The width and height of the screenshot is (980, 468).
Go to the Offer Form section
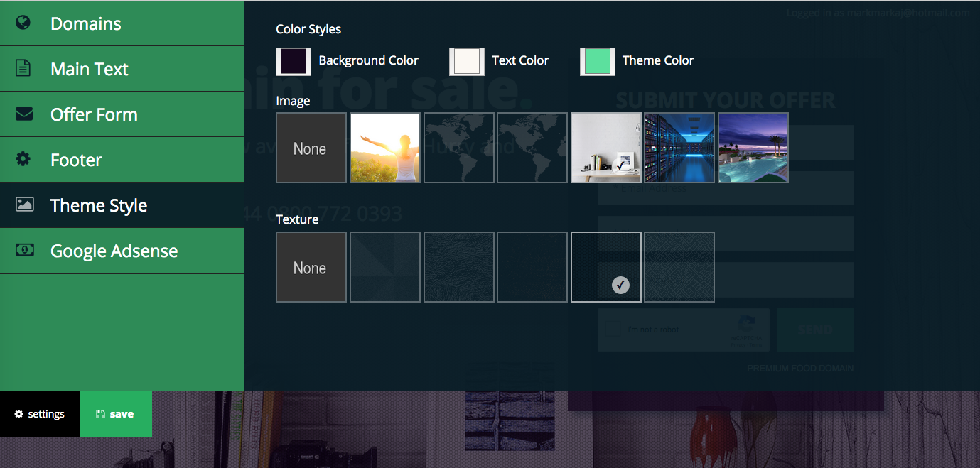(x=122, y=114)
